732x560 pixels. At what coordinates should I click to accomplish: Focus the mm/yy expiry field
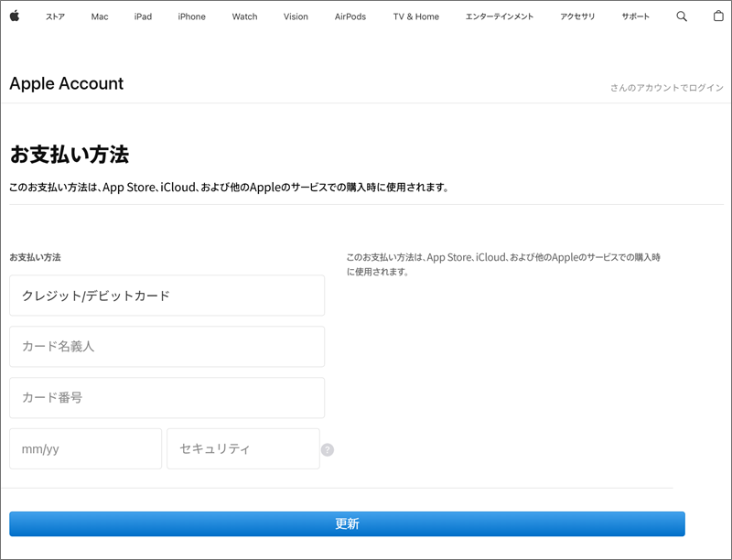coord(85,449)
